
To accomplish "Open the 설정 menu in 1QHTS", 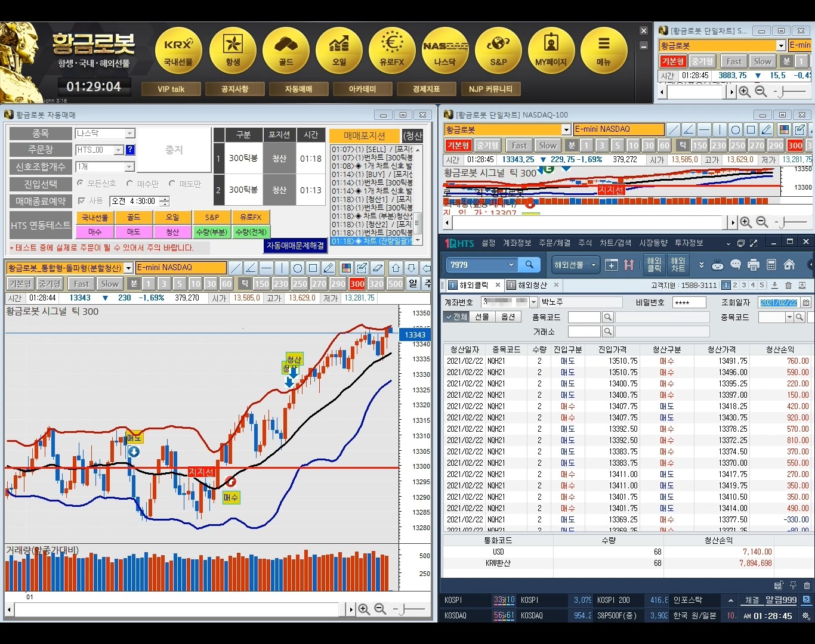I will pyautogui.click(x=489, y=243).
